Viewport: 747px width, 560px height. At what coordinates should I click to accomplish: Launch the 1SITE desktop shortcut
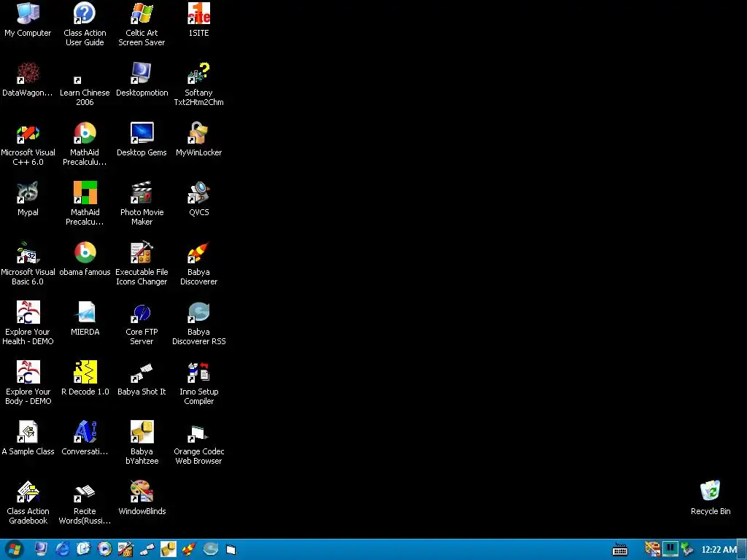(198, 20)
